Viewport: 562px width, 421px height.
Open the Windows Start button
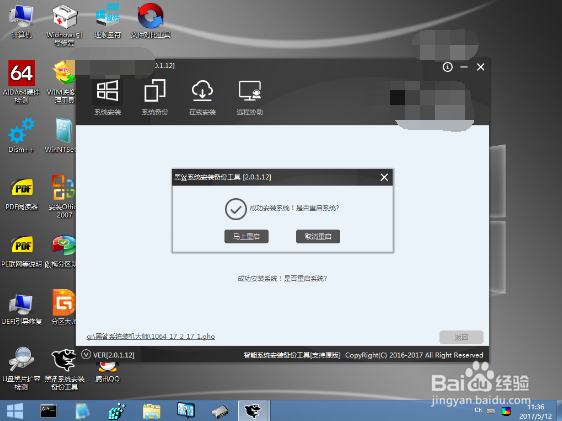[x=15, y=411]
